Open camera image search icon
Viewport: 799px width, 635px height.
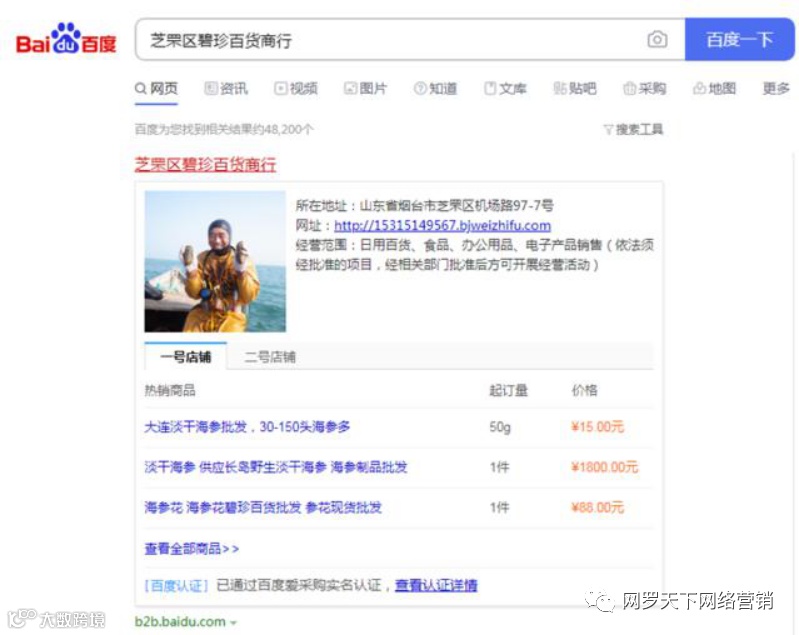pos(657,39)
